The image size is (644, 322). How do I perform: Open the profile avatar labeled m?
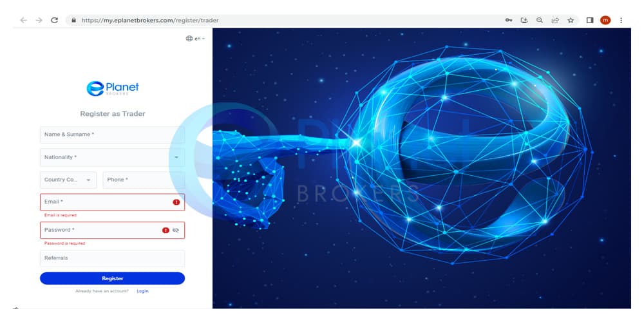tap(605, 20)
